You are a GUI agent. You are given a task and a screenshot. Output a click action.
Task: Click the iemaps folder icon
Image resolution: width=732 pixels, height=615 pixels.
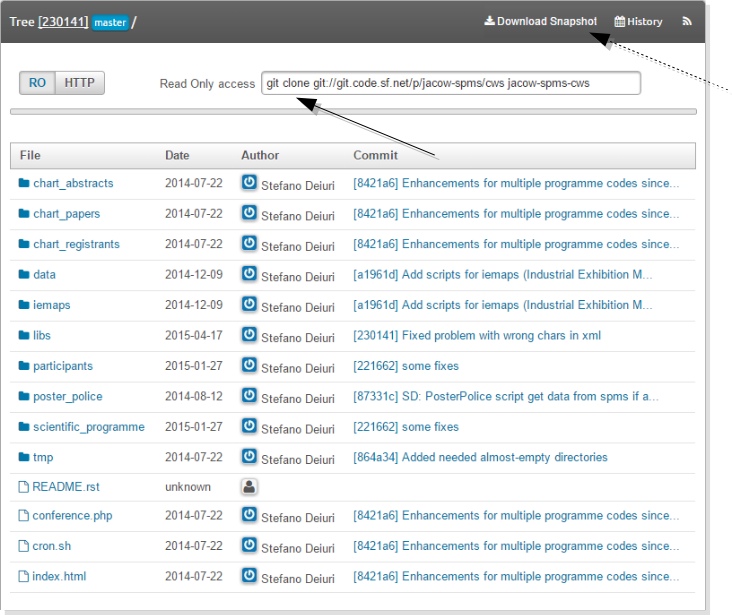tap(24, 304)
